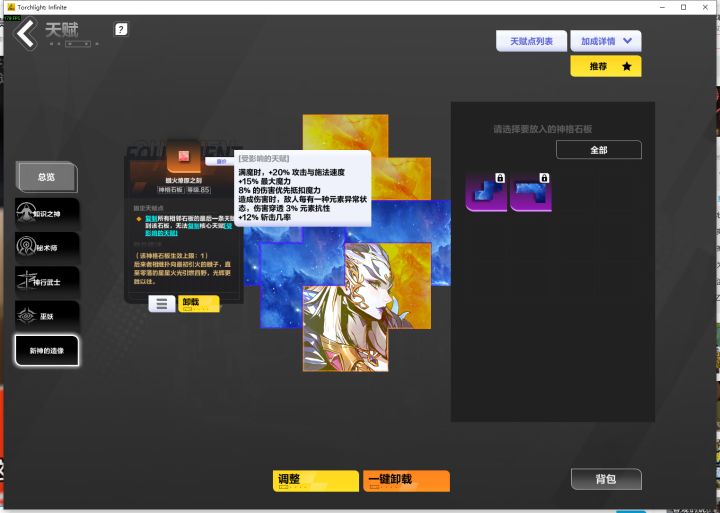The height and width of the screenshot is (513, 720).
Task: Click the orange slate item icon in card
Action: [183, 157]
